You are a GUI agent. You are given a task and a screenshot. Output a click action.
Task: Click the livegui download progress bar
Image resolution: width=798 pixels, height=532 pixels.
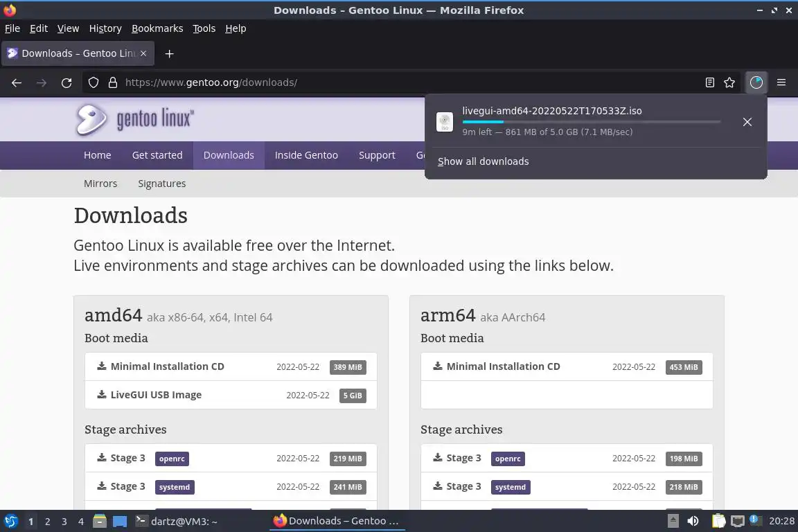tap(592, 122)
